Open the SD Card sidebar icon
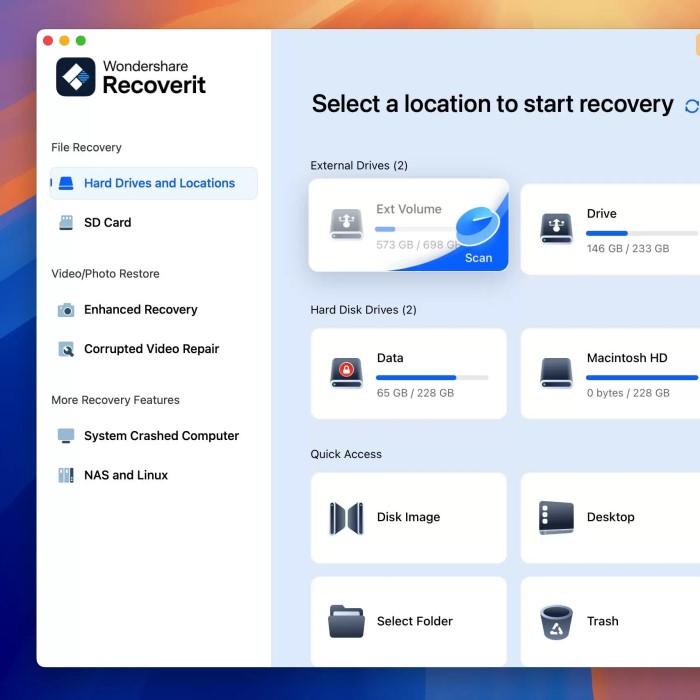 [66, 222]
